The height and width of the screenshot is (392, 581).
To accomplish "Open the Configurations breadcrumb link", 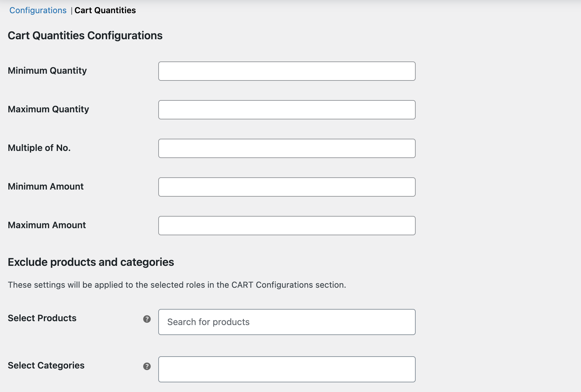I will [37, 10].
